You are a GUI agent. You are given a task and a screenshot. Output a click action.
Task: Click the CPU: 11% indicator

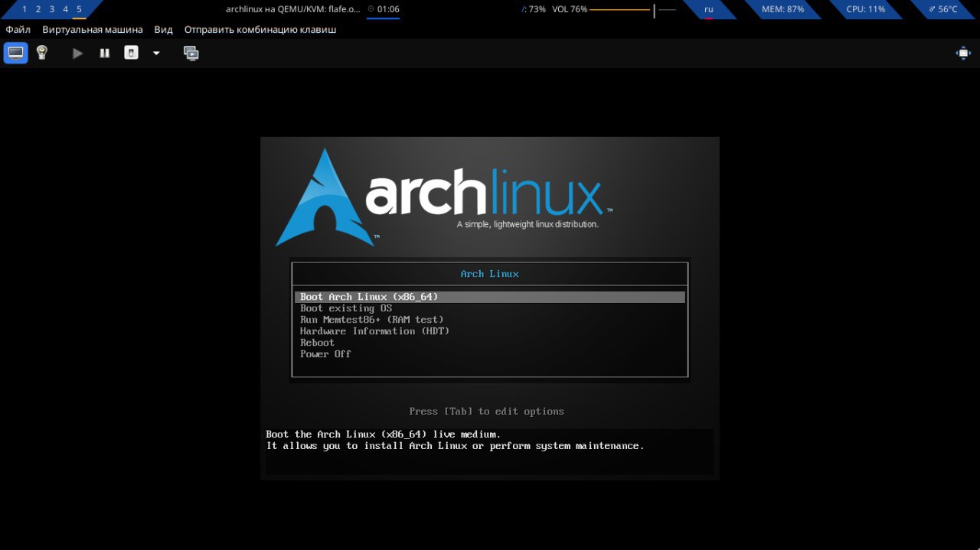(866, 9)
